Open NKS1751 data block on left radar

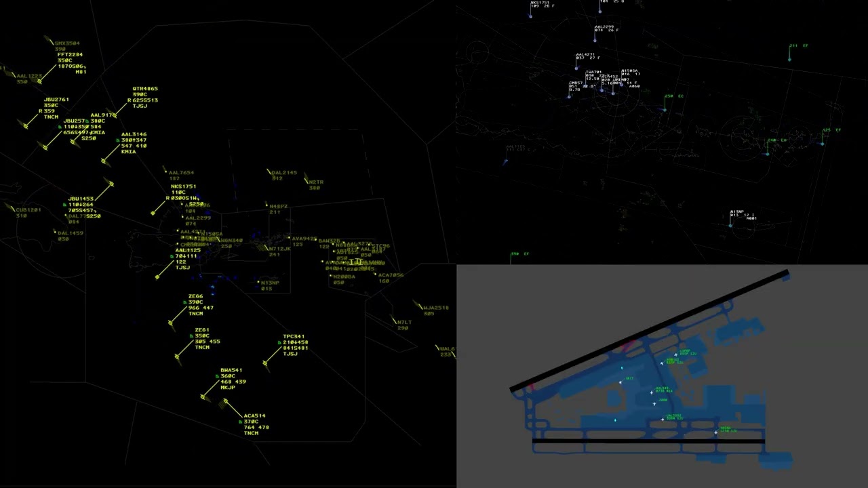(183, 195)
